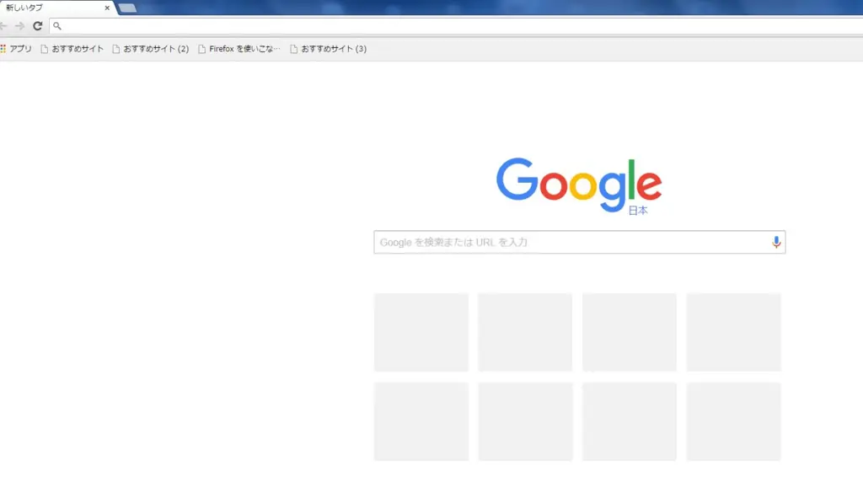Click the back navigation arrow
This screenshot has width=863, height=504.
[x=3, y=26]
